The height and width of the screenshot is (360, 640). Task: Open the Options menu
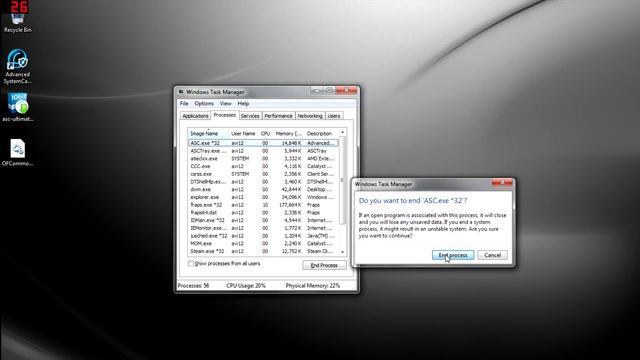204,104
